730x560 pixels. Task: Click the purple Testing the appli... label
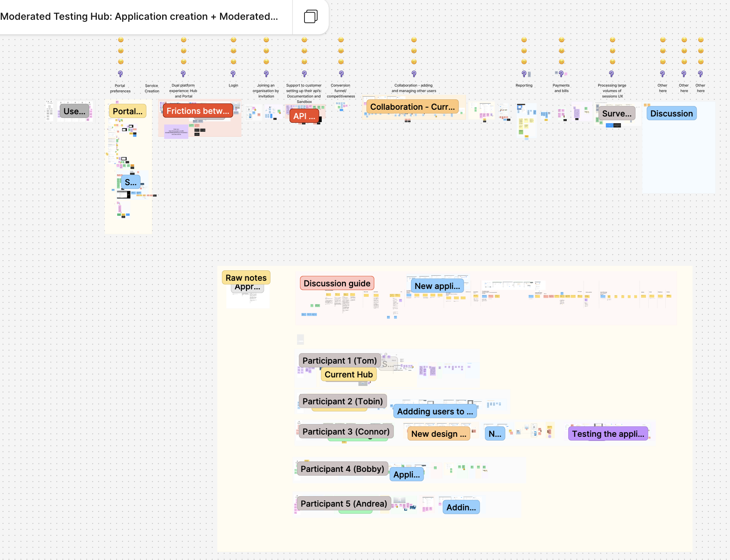(608, 434)
